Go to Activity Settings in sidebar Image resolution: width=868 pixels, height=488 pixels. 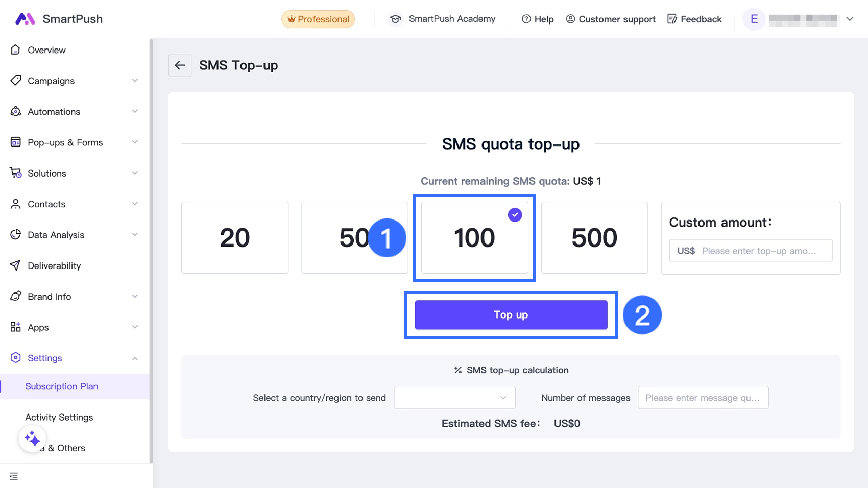tap(59, 417)
